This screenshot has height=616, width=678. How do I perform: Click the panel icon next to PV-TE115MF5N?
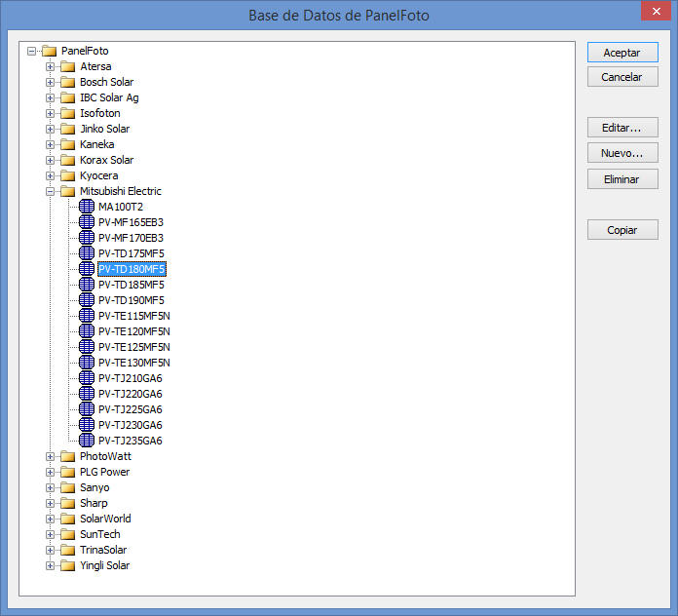(87, 316)
